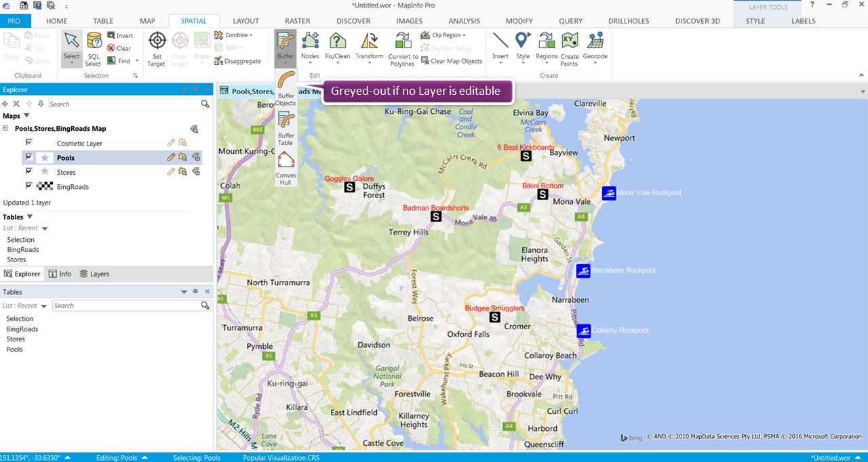Open the List: Recent dropdown in Explorer
Image resolution: width=868 pixels, height=462 pixels.
pyautogui.click(x=45, y=228)
